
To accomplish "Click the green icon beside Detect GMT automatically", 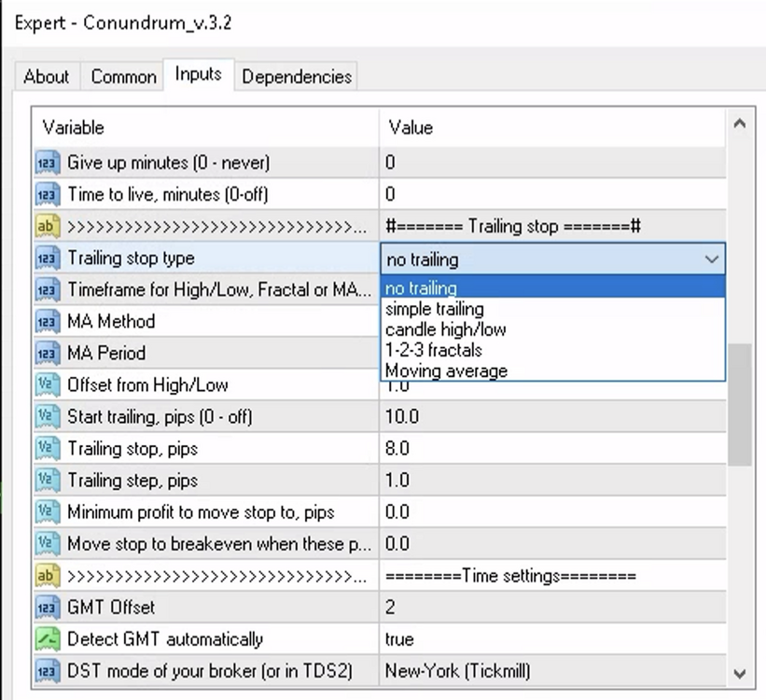I will [x=48, y=639].
